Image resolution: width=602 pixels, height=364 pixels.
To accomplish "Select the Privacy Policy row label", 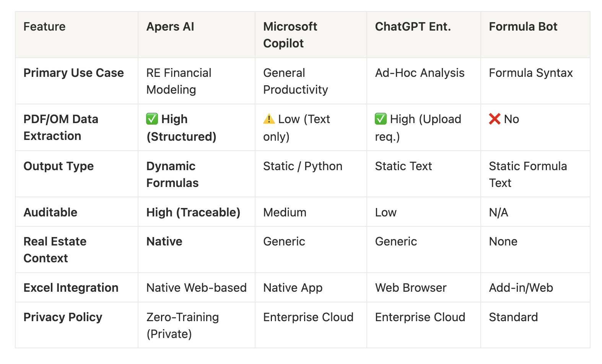I will point(63,317).
